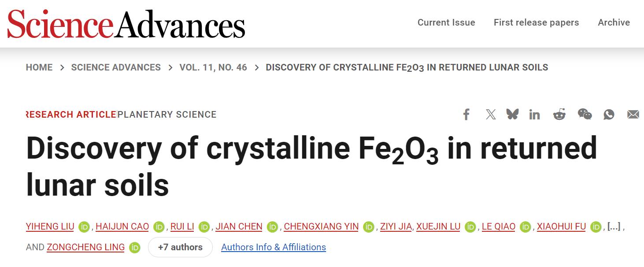Screen dimensions: 644x267
Task: Share article via email icon
Action: [633, 115]
